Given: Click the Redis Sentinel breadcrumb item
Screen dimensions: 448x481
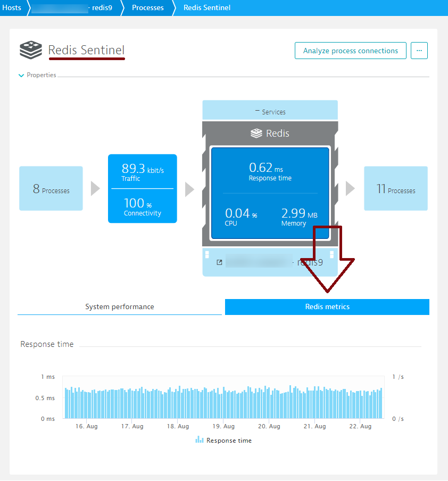Looking at the screenshot, I should point(207,7).
